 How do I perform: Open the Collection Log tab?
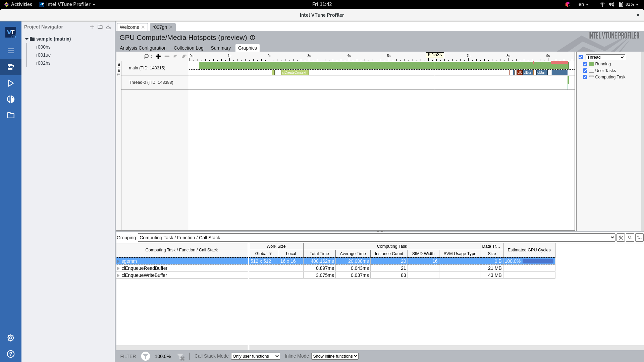189,48
